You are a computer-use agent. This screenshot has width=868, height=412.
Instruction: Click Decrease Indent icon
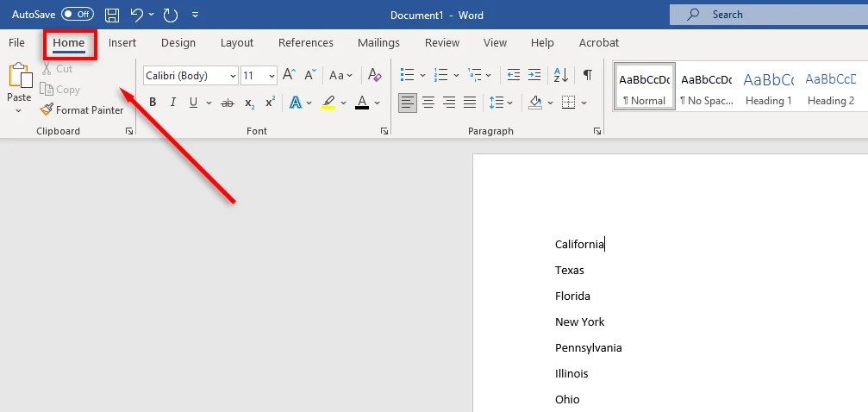coord(514,75)
